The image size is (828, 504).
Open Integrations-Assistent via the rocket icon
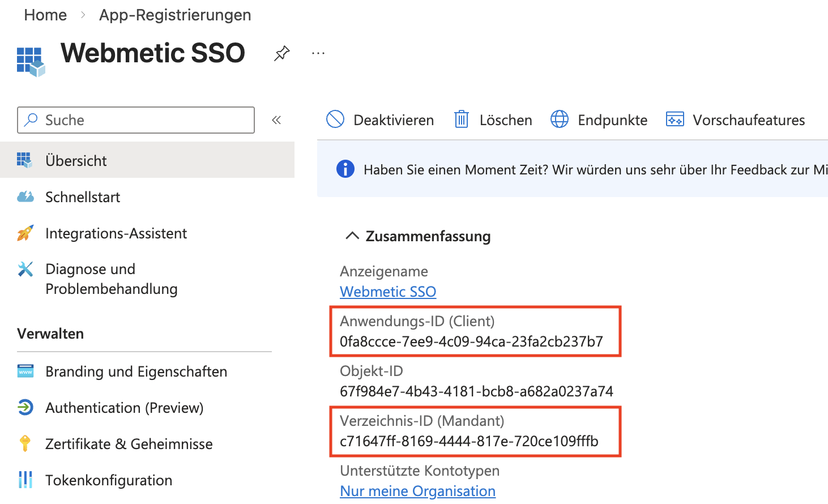point(26,233)
